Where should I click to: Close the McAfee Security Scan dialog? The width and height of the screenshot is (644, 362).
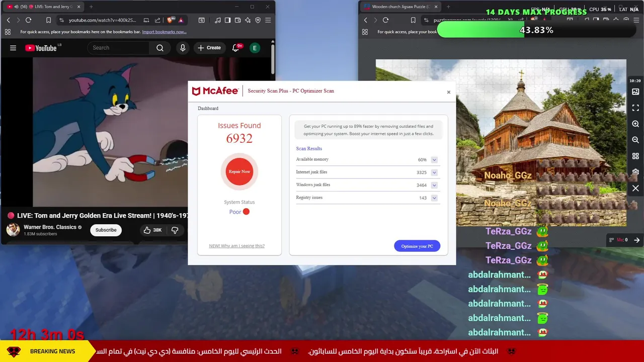(448, 92)
